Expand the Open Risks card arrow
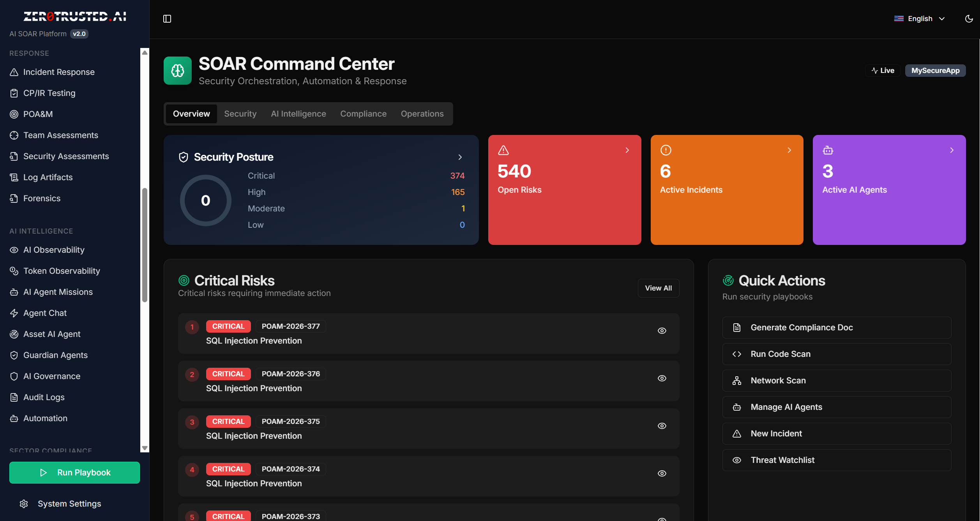 pos(627,150)
